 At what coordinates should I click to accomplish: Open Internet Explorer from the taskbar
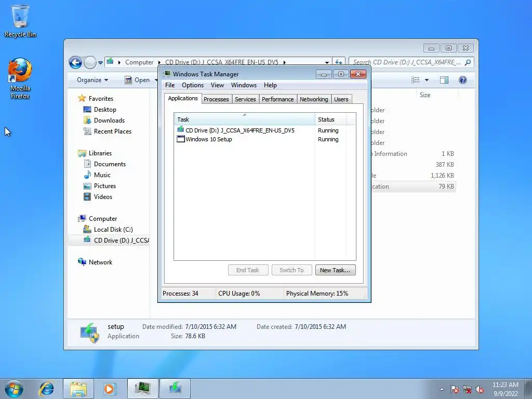[46, 389]
